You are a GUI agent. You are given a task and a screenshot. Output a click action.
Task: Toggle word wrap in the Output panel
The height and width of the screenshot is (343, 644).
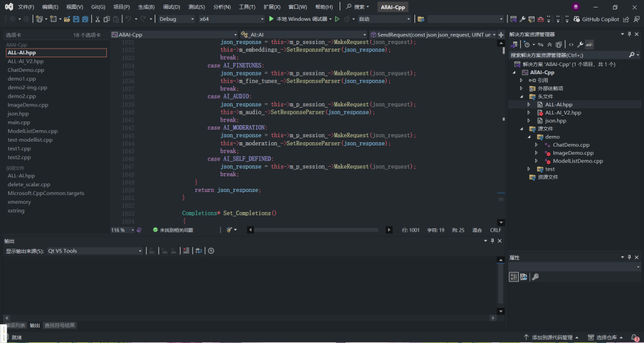pos(198,251)
